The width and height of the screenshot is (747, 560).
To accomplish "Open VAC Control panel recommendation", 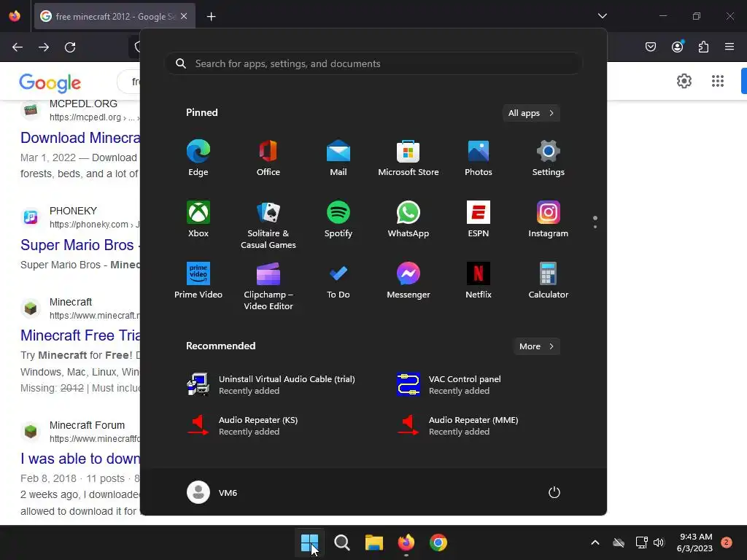I will click(449, 385).
